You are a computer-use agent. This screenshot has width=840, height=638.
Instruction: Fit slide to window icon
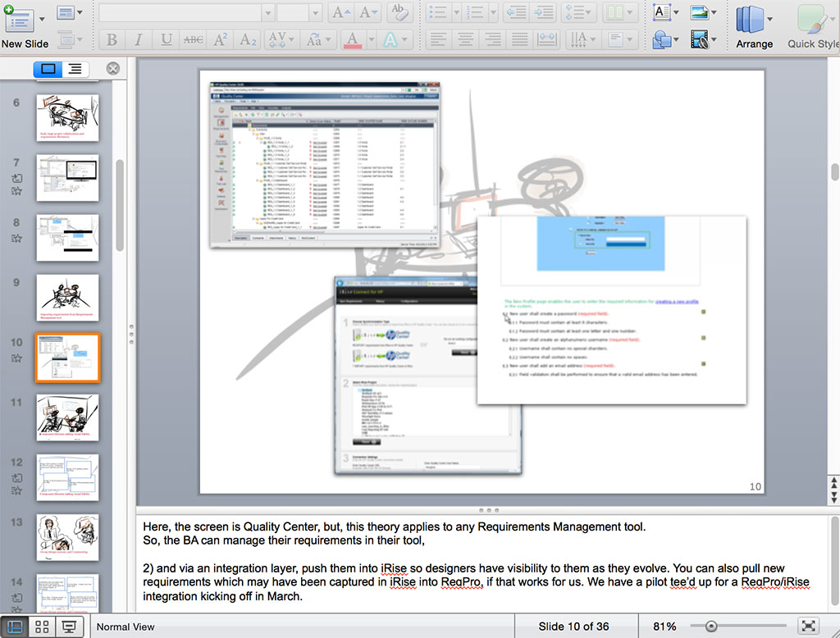pos(808,626)
